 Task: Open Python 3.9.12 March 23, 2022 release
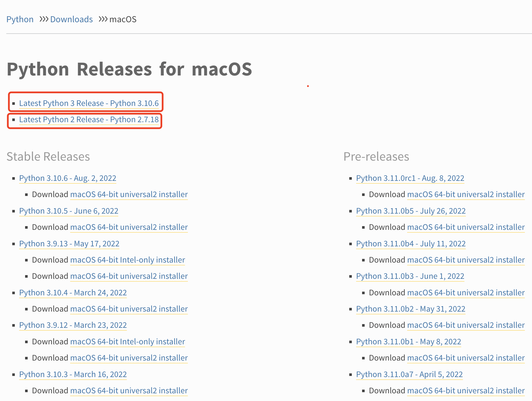pyautogui.click(x=73, y=325)
